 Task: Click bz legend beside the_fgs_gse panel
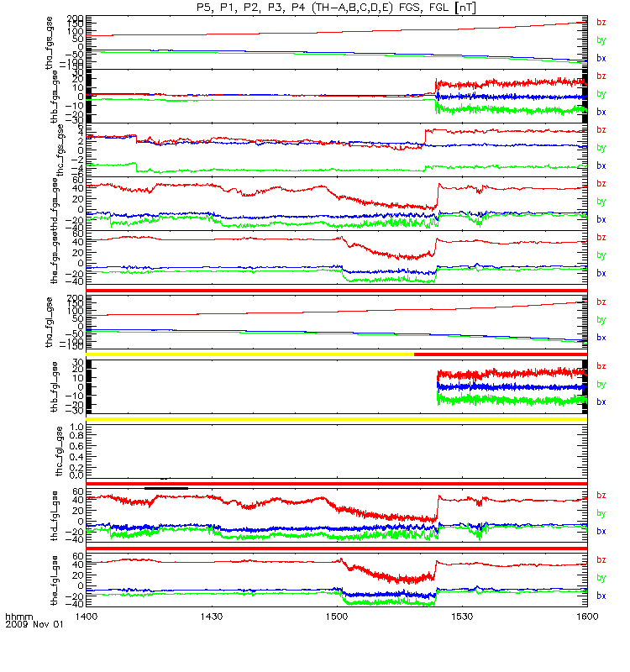601,238
